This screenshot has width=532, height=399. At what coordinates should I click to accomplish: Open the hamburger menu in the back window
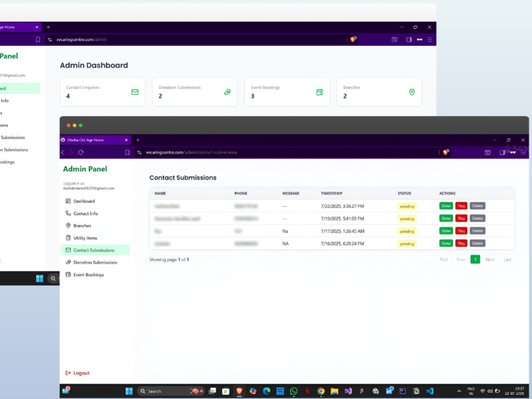(x=430, y=40)
